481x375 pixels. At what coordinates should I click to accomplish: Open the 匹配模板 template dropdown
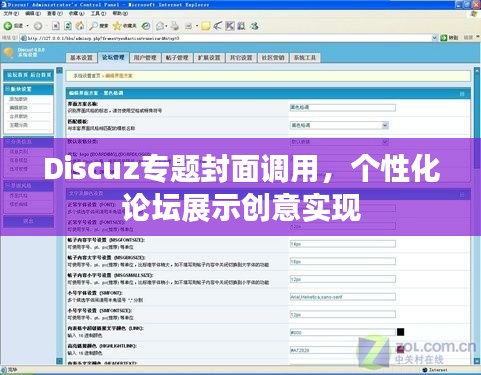tap(339, 125)
